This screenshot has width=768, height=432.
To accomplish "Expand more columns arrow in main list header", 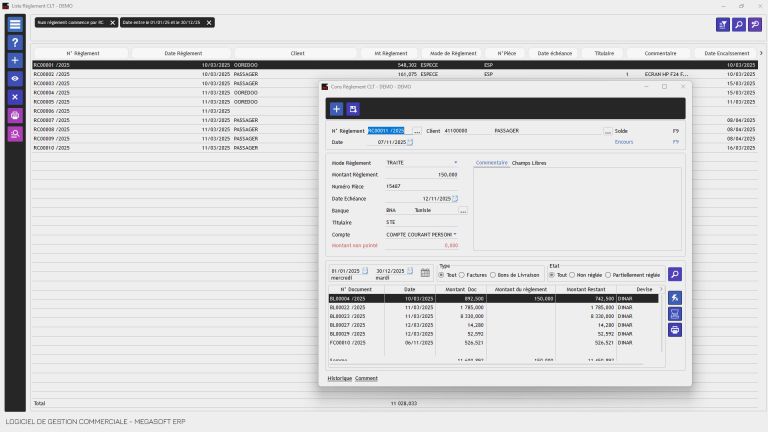I will pos(761,53).
